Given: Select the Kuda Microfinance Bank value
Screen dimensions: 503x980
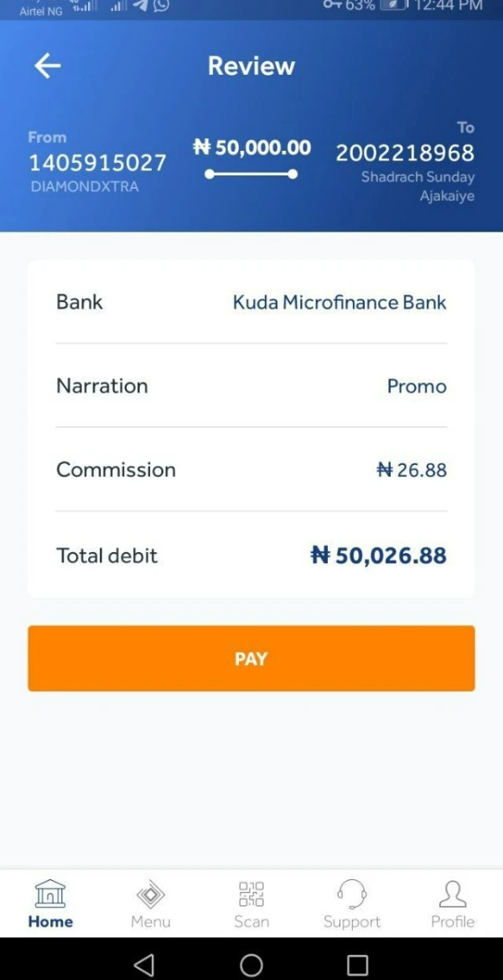Looking at the screenshot, I should point(340,302).
